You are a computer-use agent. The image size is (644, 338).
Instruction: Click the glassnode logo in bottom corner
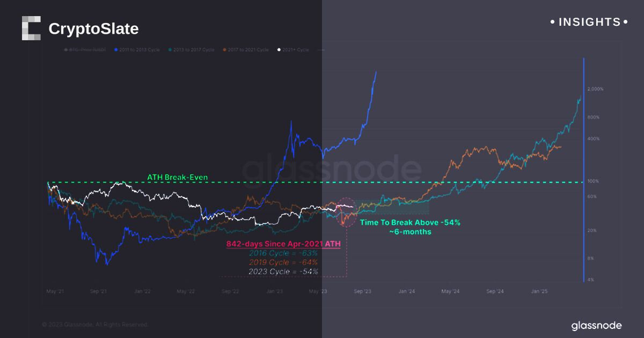coord(596,326)
